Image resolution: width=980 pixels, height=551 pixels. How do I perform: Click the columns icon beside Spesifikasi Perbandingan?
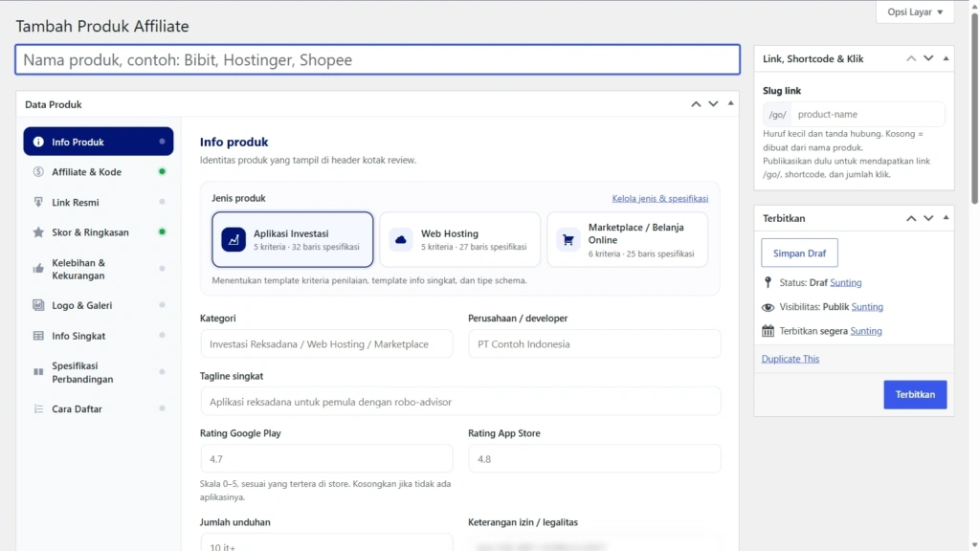coord(38,372)
